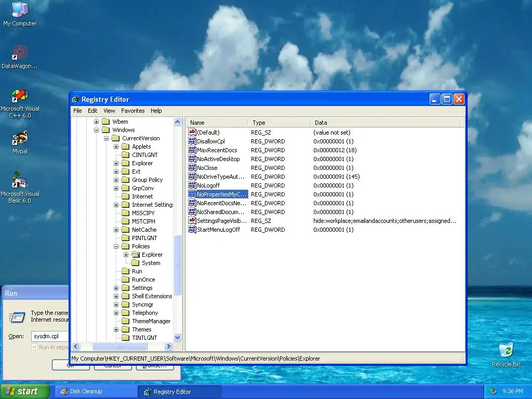532x399 pixels.
Task: Open the Favorites menu
Action: [132, 111]
